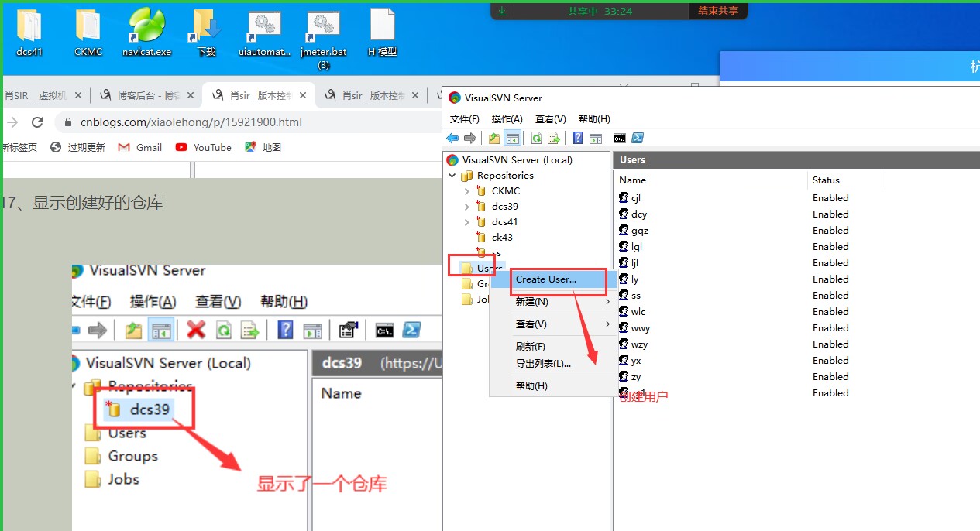Viewport: 980px width, 531px height.
Task: Select the ss repository in the tree
Action: [489, 253]
